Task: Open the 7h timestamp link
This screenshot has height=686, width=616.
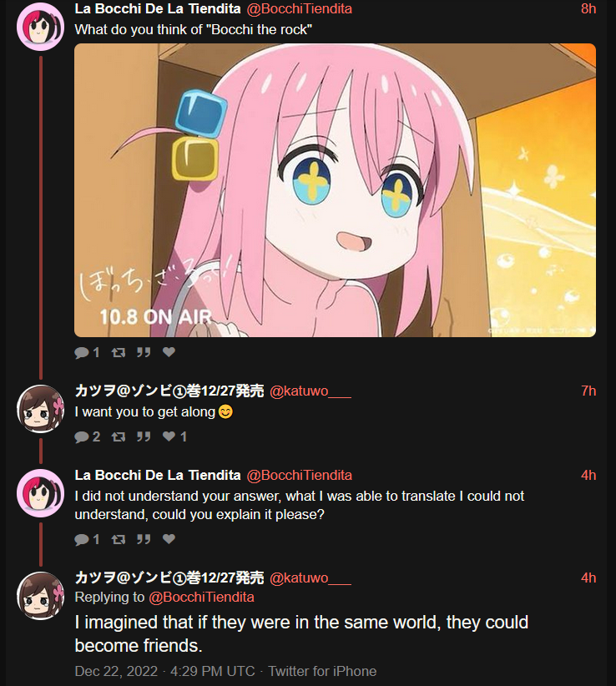Action: pos(588,391)
